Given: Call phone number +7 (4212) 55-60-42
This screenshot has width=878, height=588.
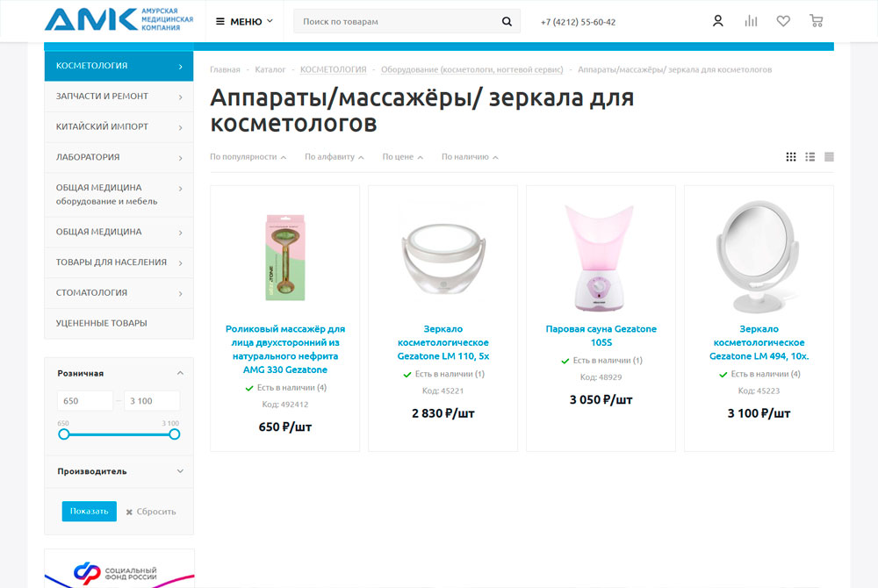Looking at the screenshot, I should [578, 22].
